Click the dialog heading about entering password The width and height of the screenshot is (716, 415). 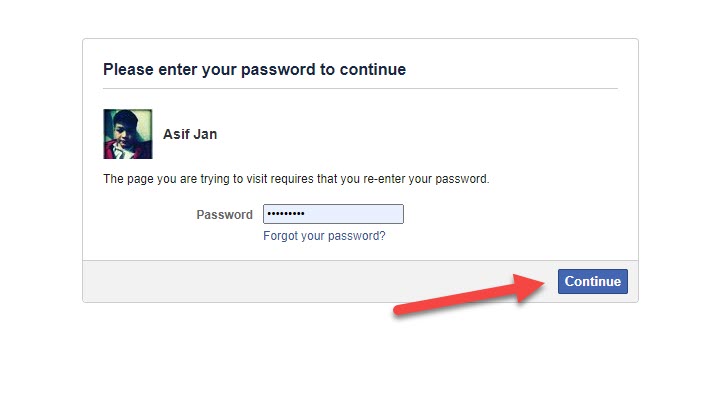tap(254, 70)
